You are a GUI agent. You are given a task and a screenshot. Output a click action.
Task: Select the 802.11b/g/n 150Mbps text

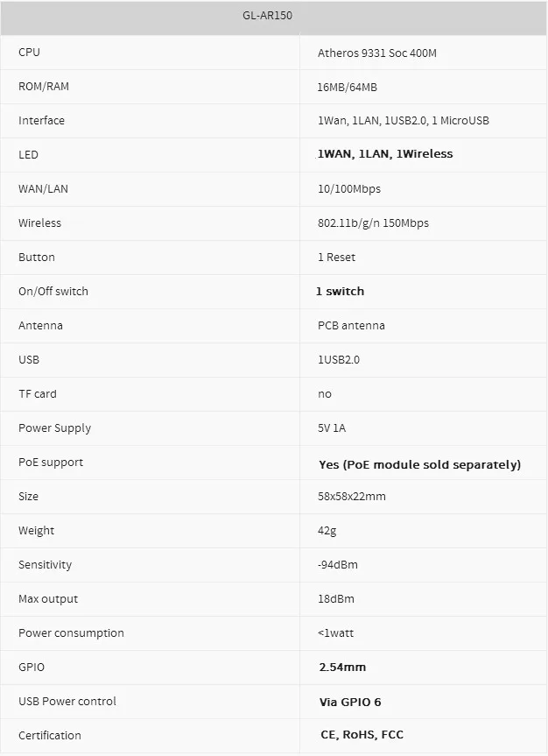[373, 223]
